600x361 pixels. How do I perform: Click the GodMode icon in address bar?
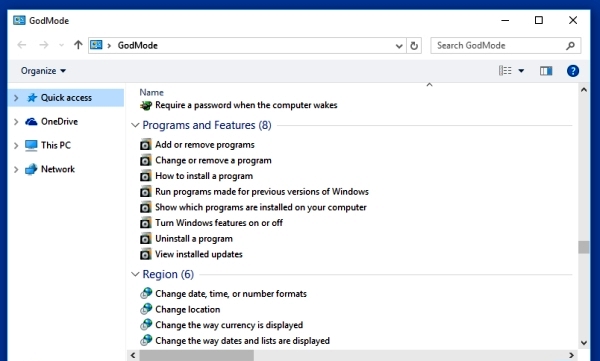pos(96,45)
